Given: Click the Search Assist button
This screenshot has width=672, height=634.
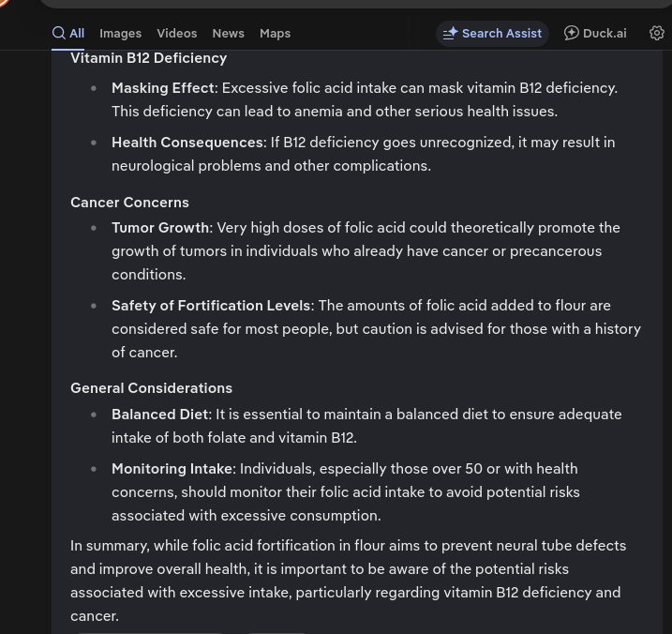Looking at the screenshot, I should coord(492,34).
